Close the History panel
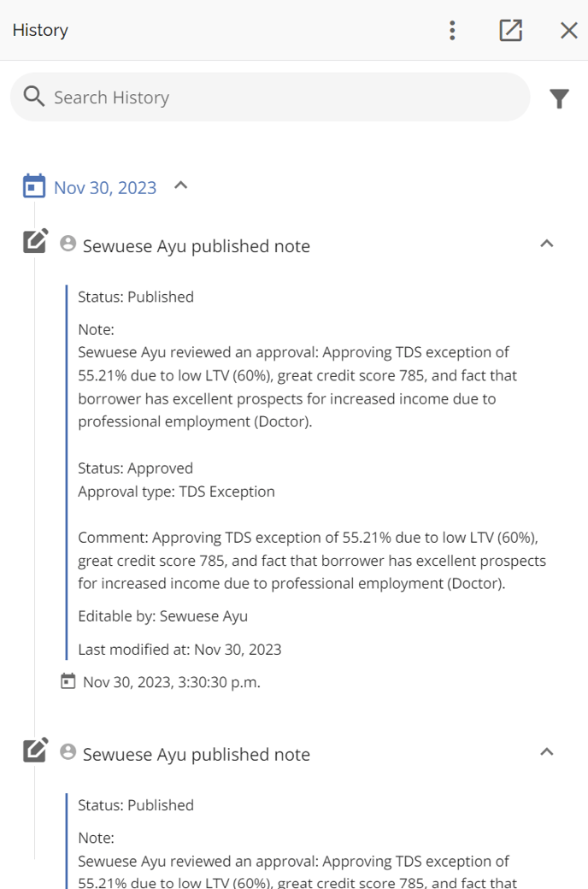The width and height of the screenshot is (588, 889). [x=568, y=30]
